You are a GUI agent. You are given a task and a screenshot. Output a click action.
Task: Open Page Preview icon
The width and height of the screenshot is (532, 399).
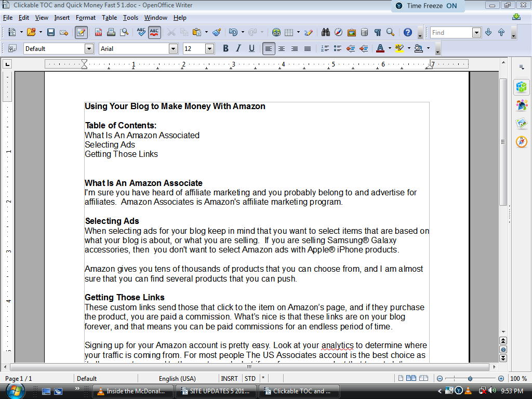(124, 32)
